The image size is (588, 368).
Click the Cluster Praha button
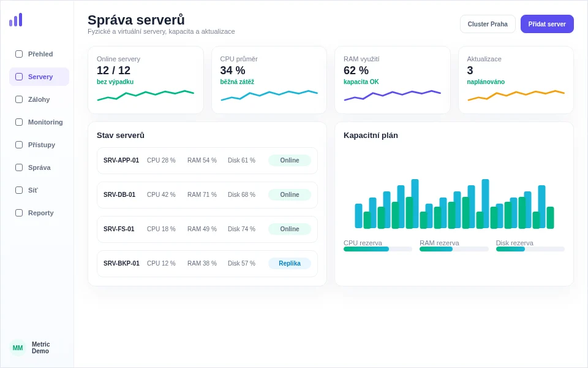488,24
